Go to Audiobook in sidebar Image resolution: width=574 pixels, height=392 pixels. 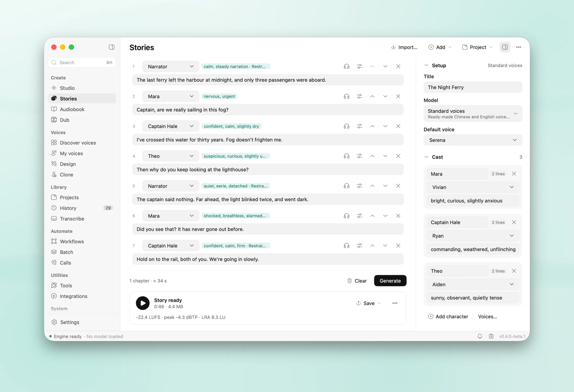(82, 109)
